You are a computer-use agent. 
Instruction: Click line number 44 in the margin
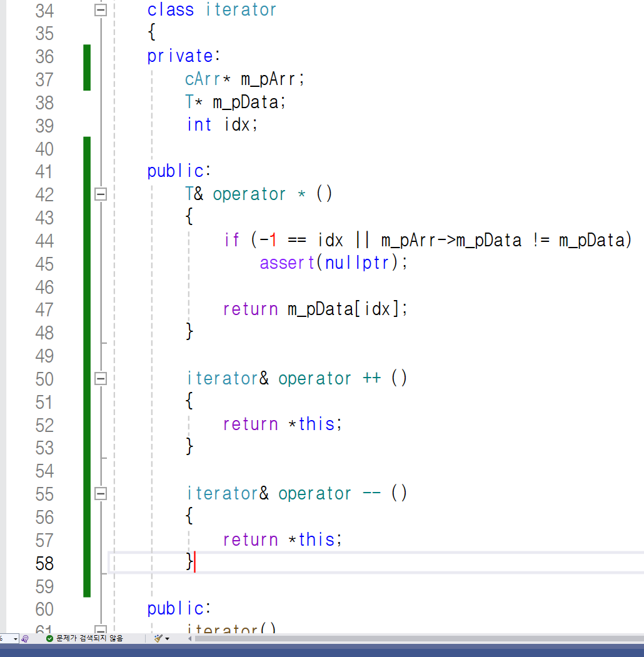pos(44,241)
